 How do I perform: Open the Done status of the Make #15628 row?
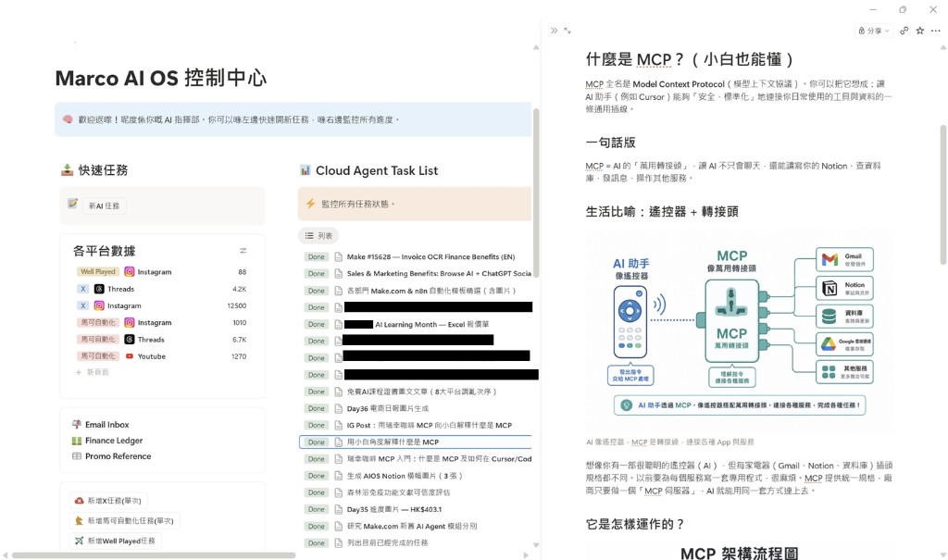317,257
